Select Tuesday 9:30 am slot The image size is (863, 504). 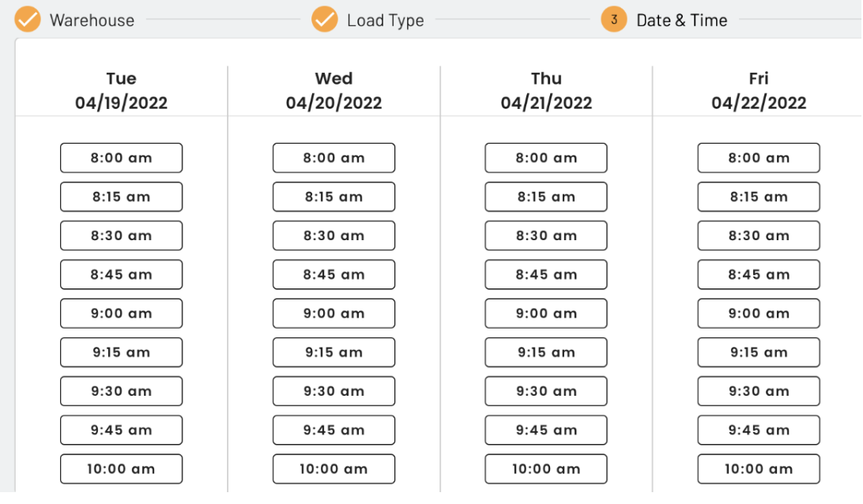(121, 391)
